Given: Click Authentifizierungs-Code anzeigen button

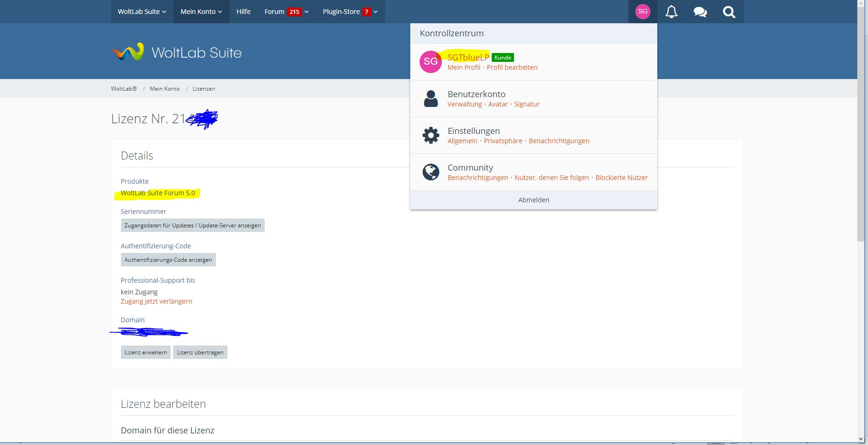Looking at the screenshot, I should (x=168, y=260).
